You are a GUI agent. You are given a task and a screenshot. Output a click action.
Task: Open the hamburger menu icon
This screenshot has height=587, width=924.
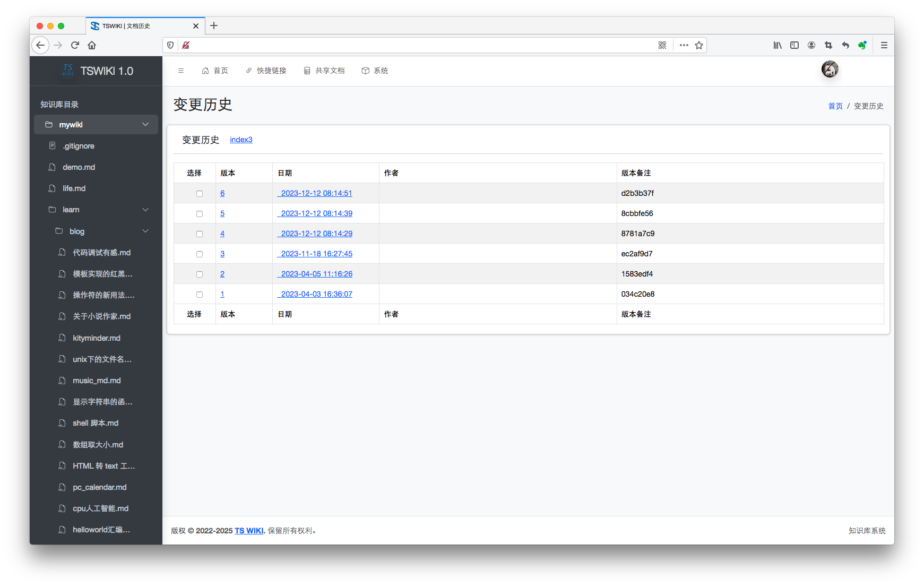(181, 70)
